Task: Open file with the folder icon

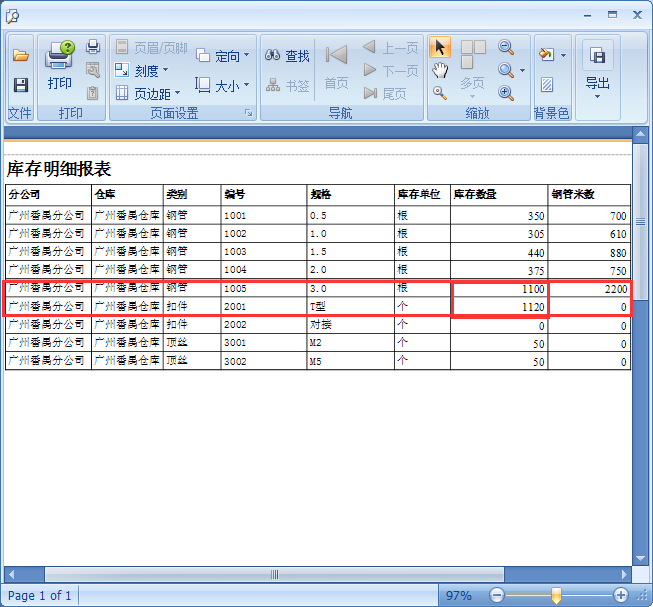Action: 20,55
